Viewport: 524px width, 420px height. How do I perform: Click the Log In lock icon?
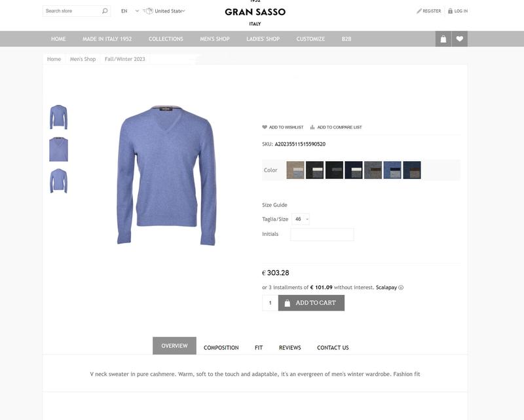coord(450,11)
